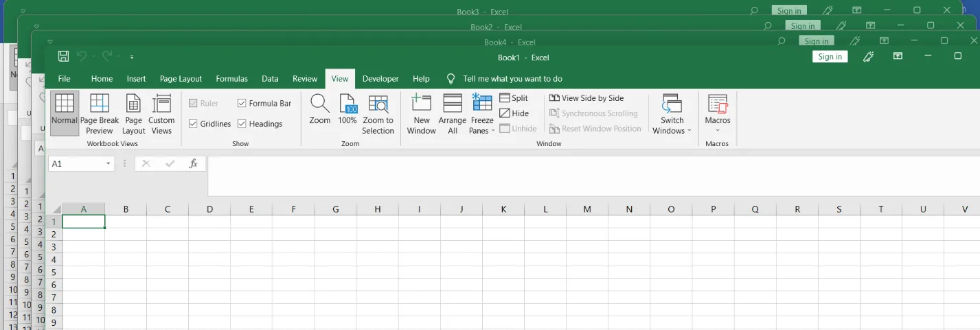Open the Home tab
Image resolution: width=980 pixels, height=330 pixels.
[x=102, y=79]
